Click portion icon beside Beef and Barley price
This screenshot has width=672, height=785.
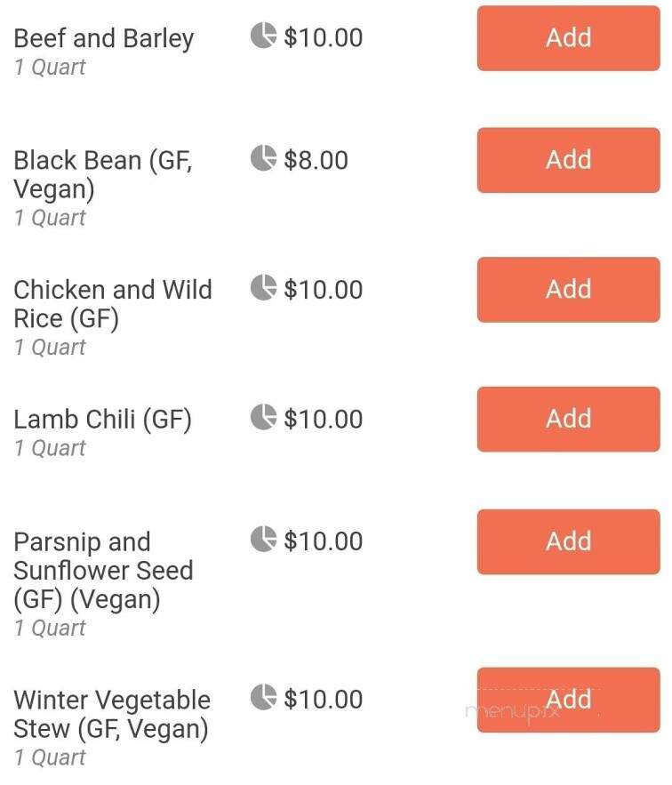pyautogui.click(x=263, y=36)
